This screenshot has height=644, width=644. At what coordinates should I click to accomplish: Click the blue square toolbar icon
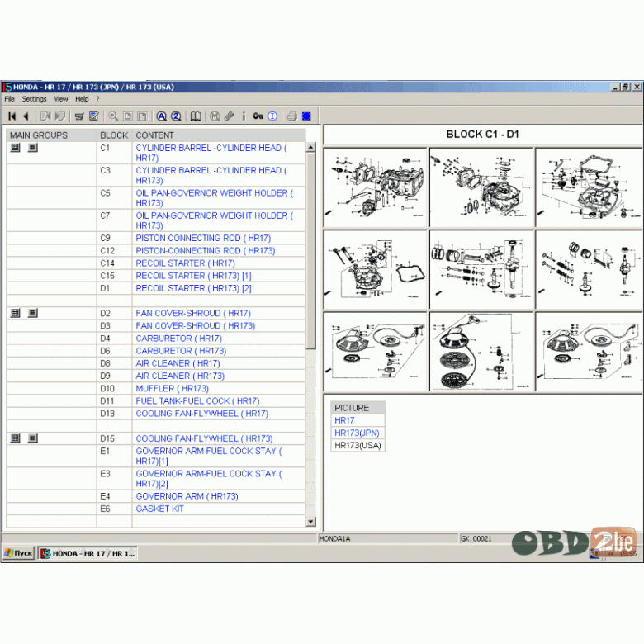coord(306,116)
